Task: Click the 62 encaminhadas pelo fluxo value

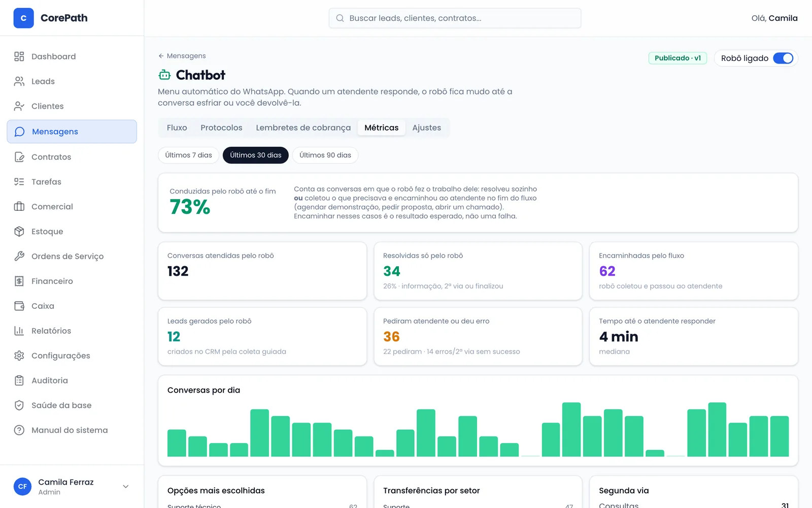Action: point(607,271)
